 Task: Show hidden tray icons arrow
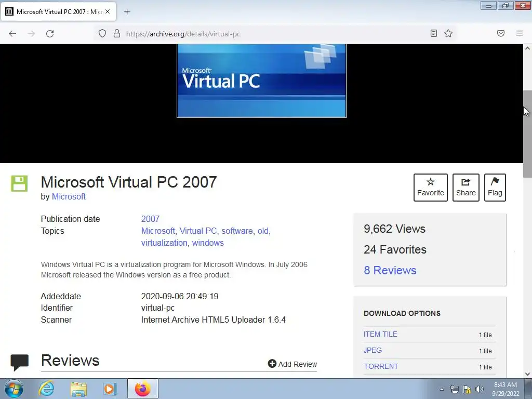(x=442, y=389)
